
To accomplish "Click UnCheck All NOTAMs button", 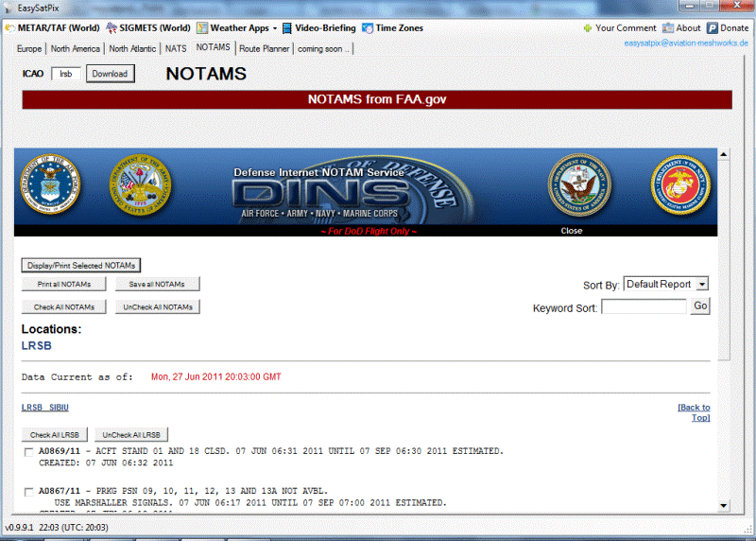I will 157,307.
